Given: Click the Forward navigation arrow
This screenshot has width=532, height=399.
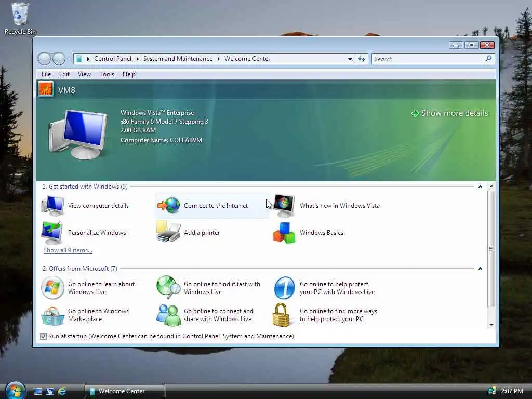Looking at the screenshot, I should pos(59,59).
